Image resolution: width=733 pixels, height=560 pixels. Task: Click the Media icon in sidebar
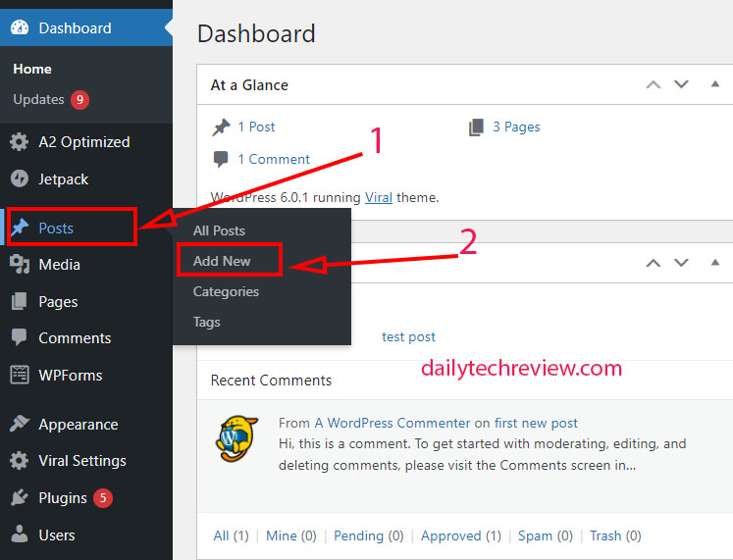(20, 265)
